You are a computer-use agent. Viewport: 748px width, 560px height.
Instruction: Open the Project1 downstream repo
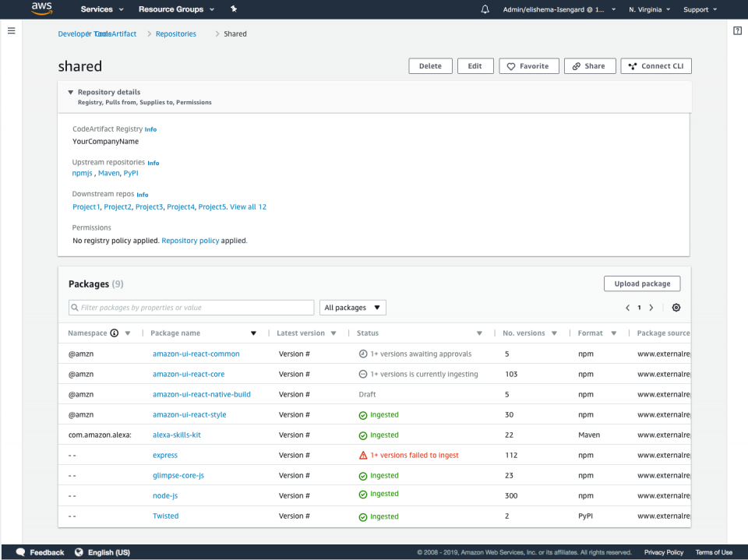tap(86, 207)
